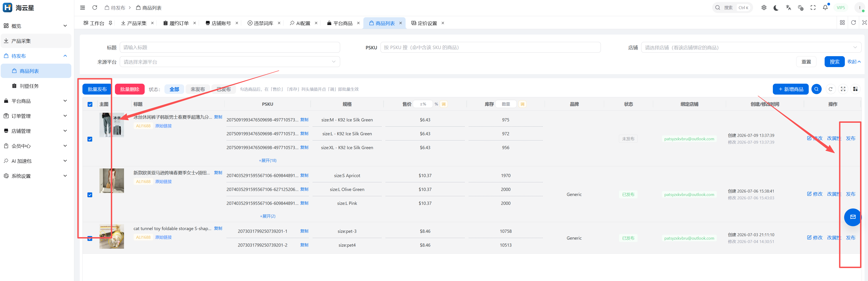Click the blue circular search icon in toolbar

(x=816, y=89)
